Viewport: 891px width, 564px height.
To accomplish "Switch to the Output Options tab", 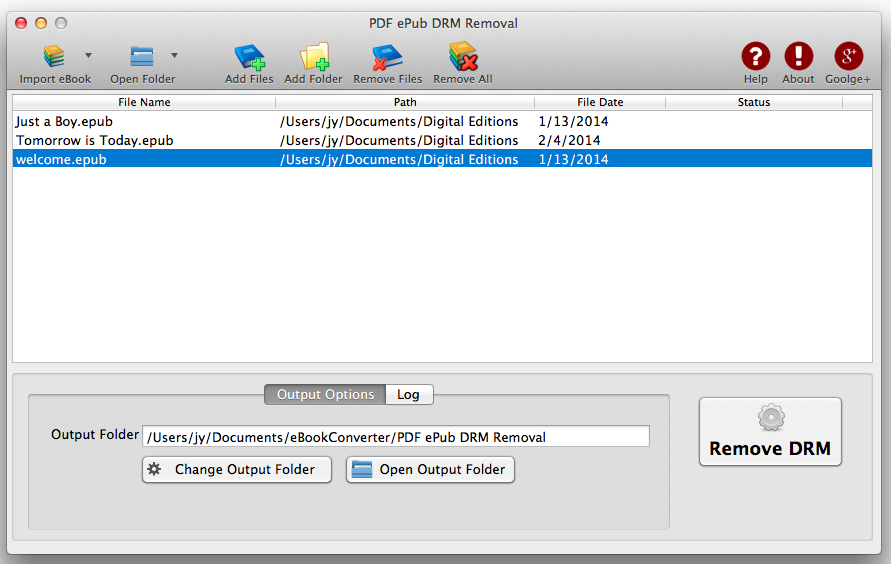I will (325, 395).
